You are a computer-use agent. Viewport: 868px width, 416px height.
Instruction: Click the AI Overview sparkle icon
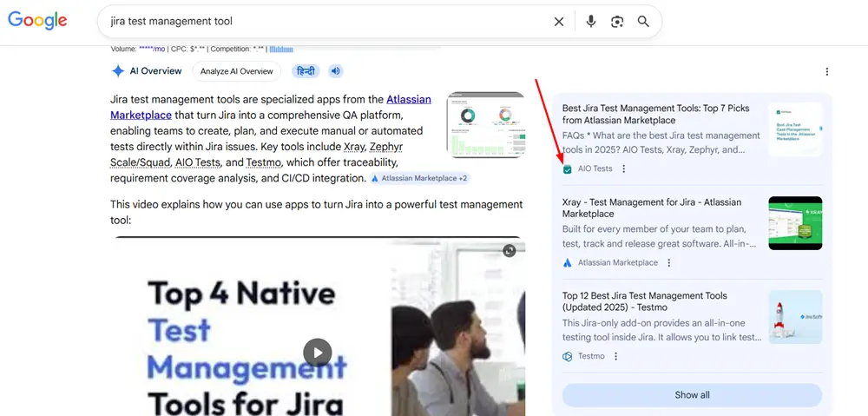click(x=118, y=71)
